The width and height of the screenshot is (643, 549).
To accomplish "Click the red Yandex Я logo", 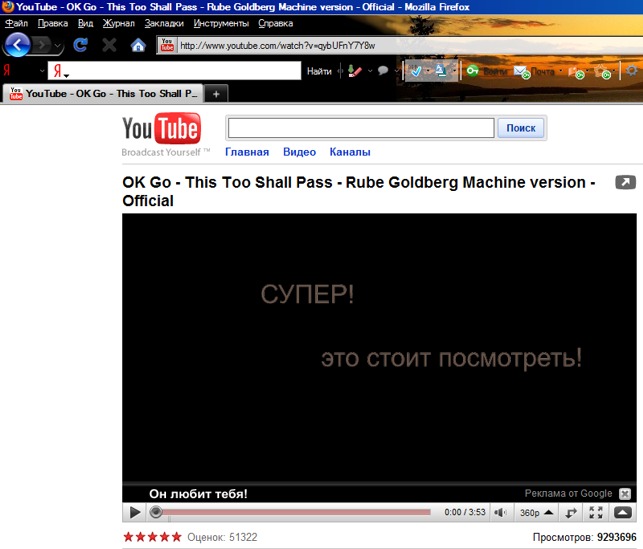I will [x=7, y=71].
